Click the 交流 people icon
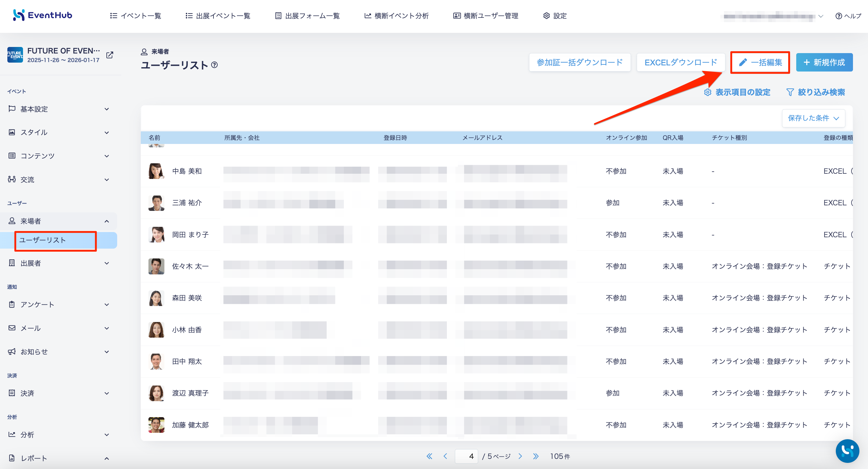Viewport: 868px width, 469px height. (12, 179)
